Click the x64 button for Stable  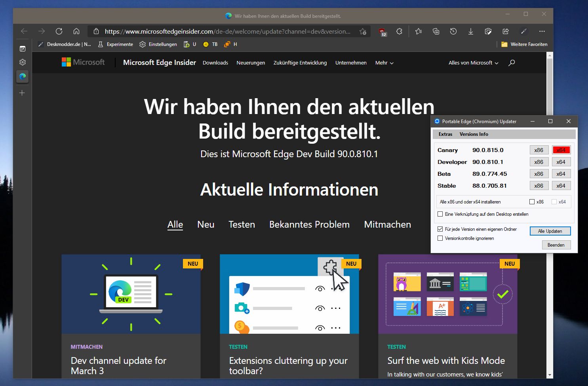coord(561,186)
